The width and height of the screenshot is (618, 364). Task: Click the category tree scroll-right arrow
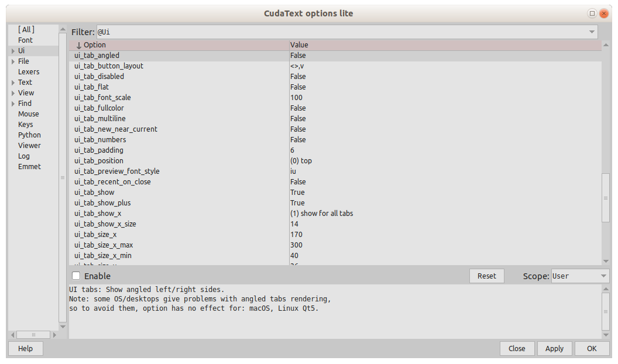pos(54,335)
